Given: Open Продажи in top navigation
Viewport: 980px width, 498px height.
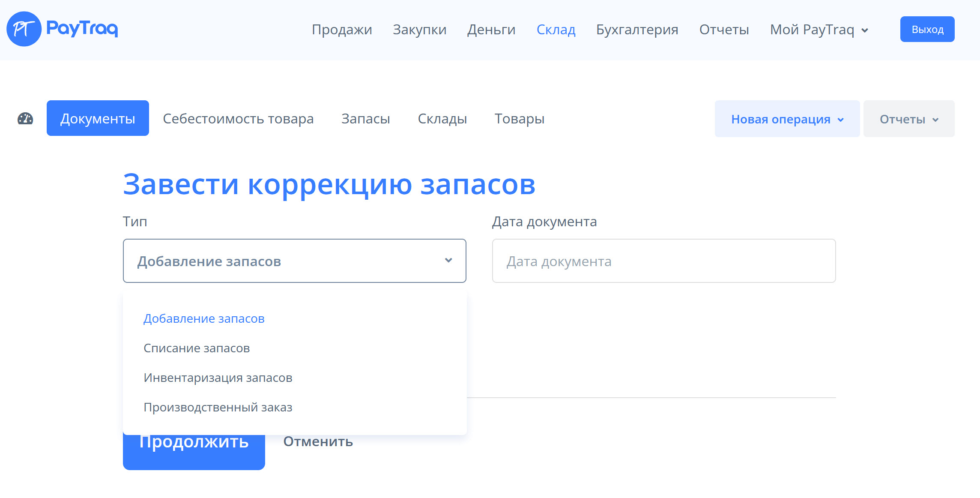Looking at the screenshot, I should click(x=342, y=30).
